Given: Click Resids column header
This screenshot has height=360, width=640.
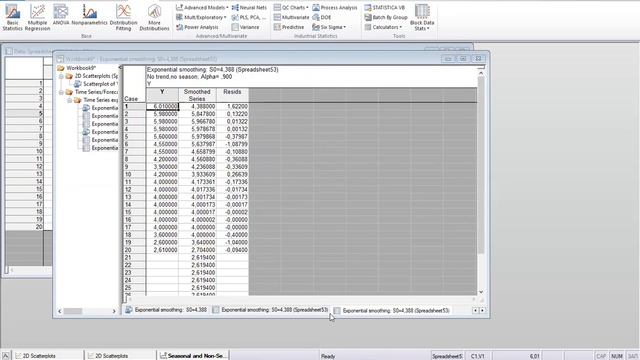Looking at the screenshot, I should tap(232, 95).
